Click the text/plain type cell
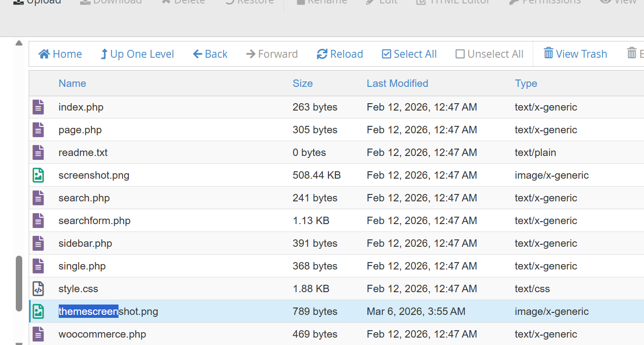Viewport: 644px width, 345px height. 535,153
